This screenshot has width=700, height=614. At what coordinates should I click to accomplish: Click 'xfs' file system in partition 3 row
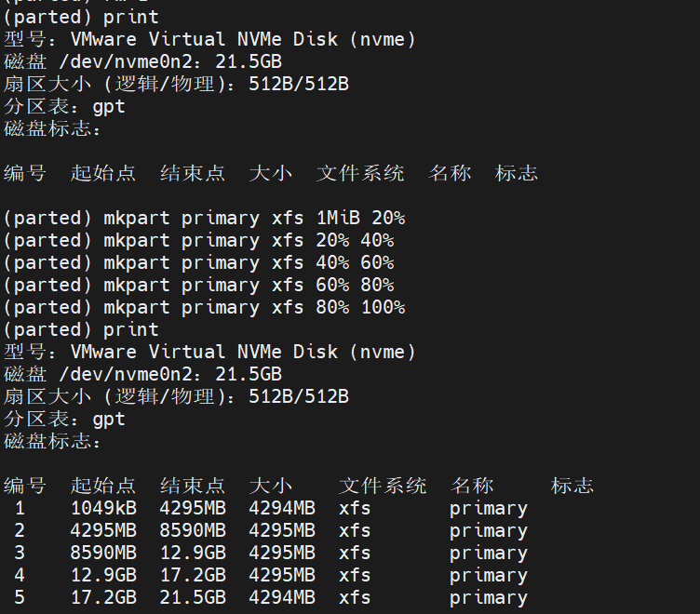(355, 553)
